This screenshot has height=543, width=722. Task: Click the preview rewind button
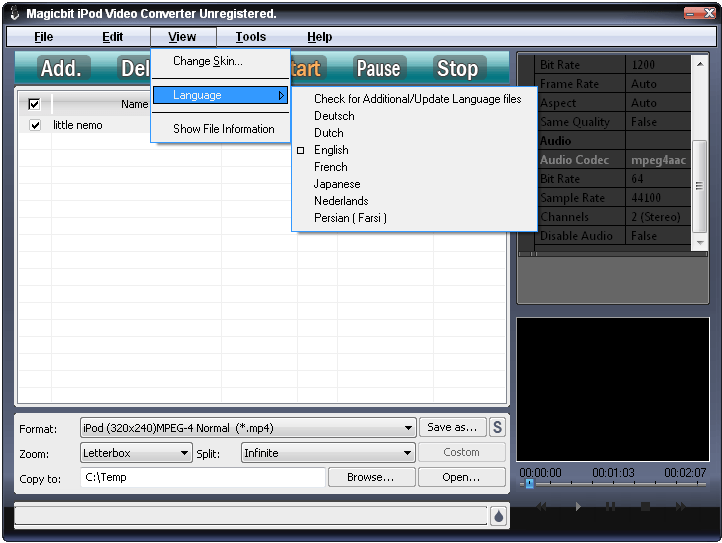pos(542,507)
